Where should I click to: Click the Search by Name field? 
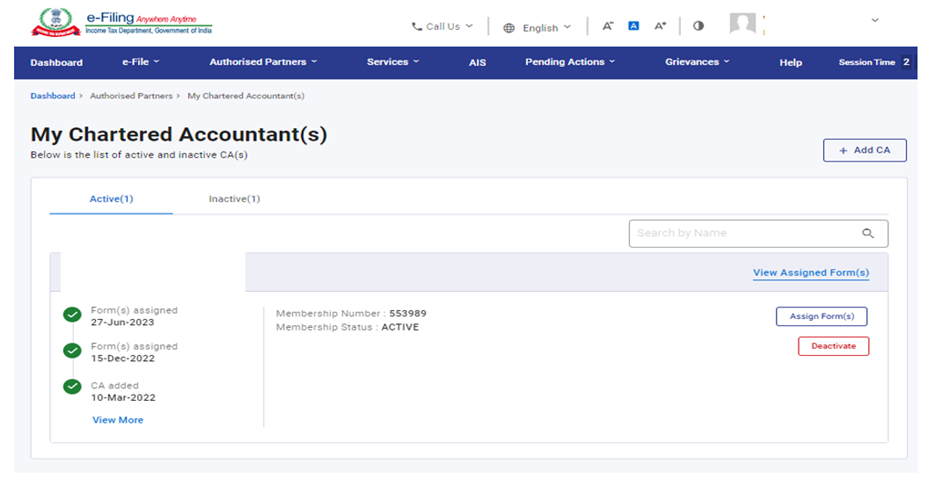point(745,233)
